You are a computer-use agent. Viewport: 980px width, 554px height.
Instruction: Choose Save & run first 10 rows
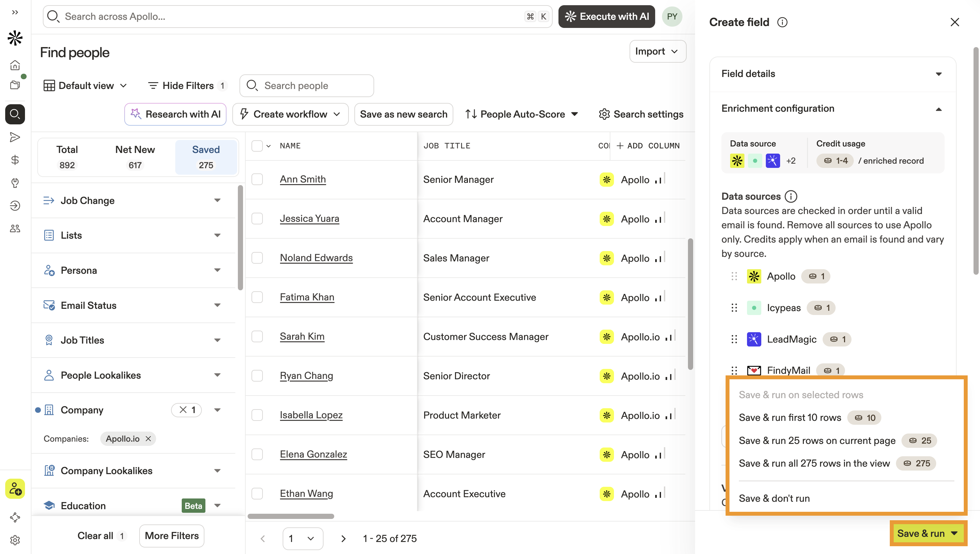[790, 418]
